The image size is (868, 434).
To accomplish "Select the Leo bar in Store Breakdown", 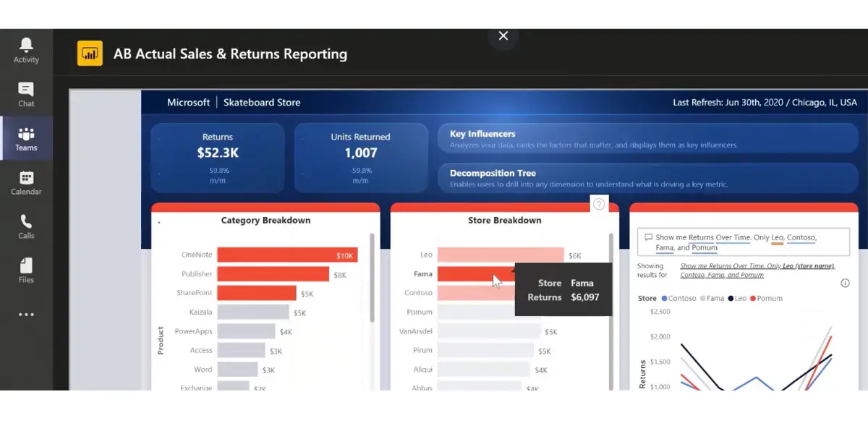I will pyautogui.click(x=501, y=255).
